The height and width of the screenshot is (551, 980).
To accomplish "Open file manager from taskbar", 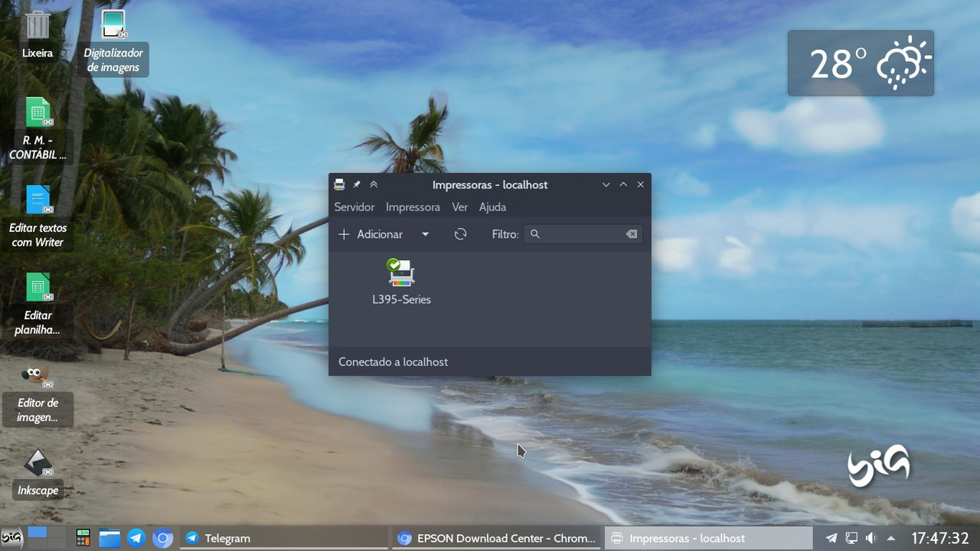I will [x=109, y=538].
